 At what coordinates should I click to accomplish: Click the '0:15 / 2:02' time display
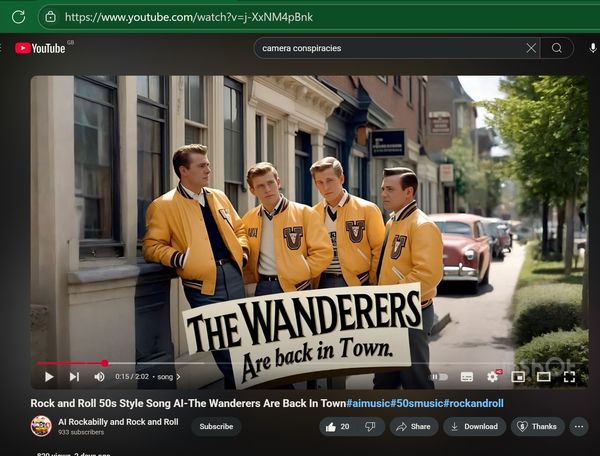132,377
